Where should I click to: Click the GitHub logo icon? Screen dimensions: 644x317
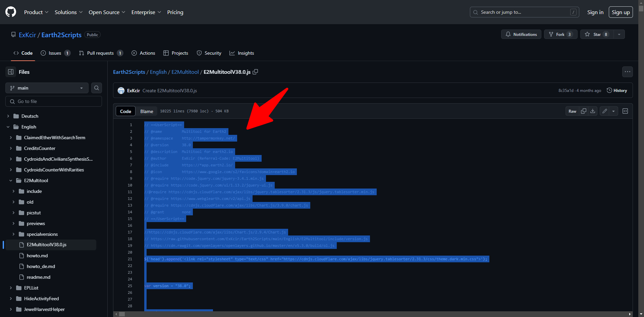pyautogui.click(x=11, y=12)
